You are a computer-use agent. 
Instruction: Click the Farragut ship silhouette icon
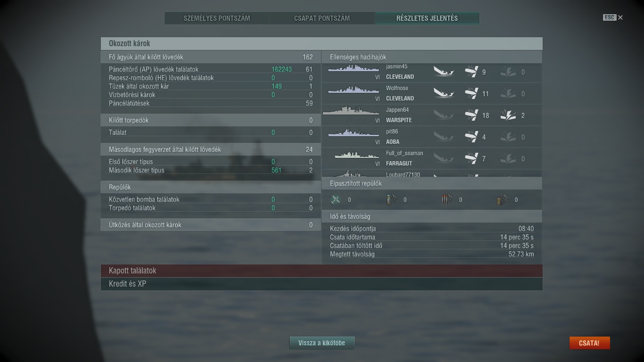click(x=357, y=155)
